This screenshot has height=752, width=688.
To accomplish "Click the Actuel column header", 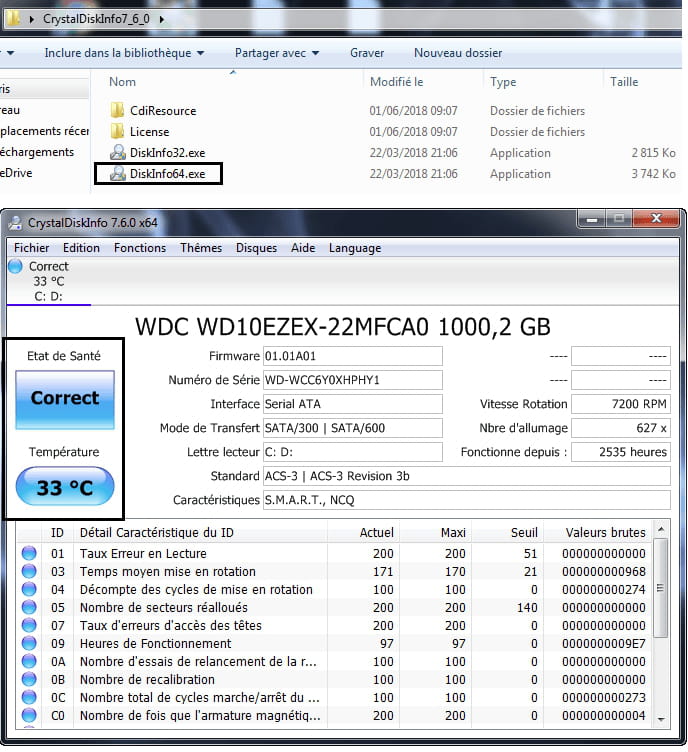I will click(363, 532).
